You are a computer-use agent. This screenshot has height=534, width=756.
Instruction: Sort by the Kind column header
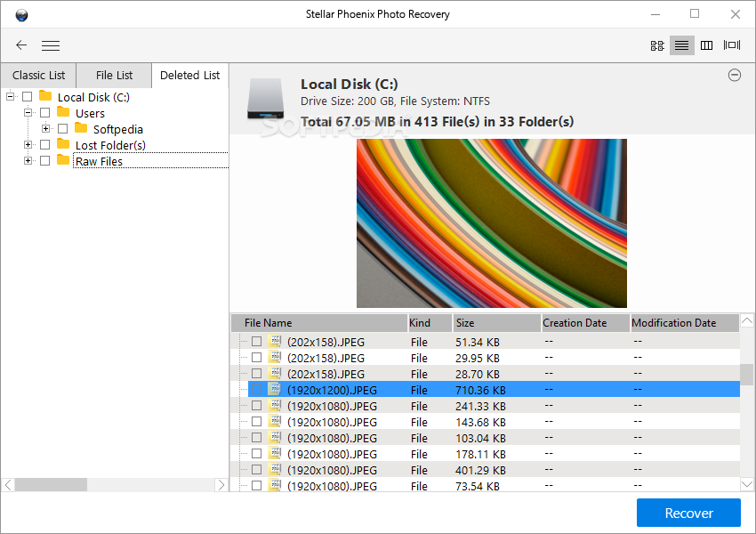pos(430,323)
